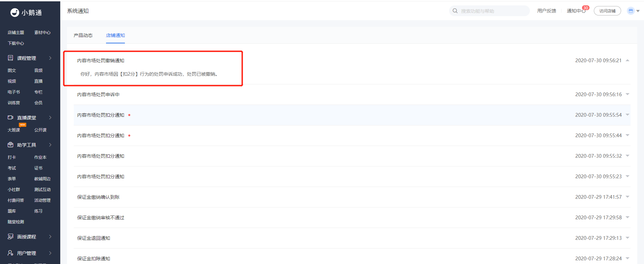Expand the 09:55:23 notice arrow
The width and height of the screenshot is (644, 264).
(x=628, y=176)
